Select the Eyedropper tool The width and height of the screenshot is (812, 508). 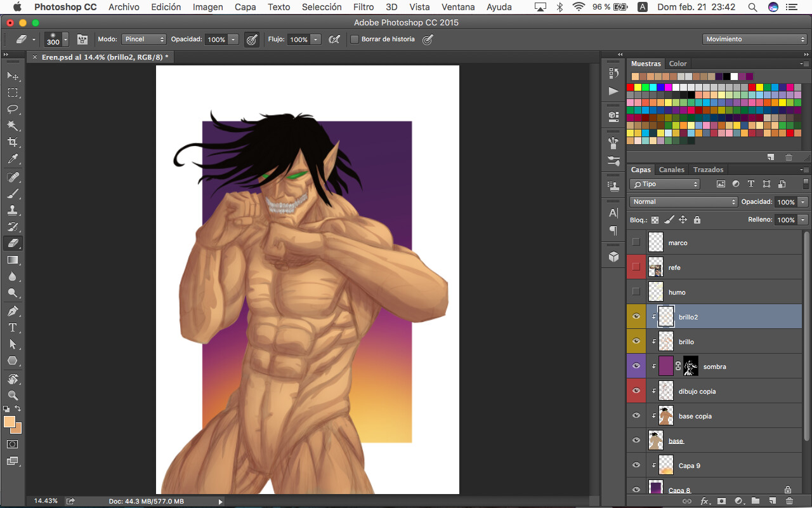13,159
